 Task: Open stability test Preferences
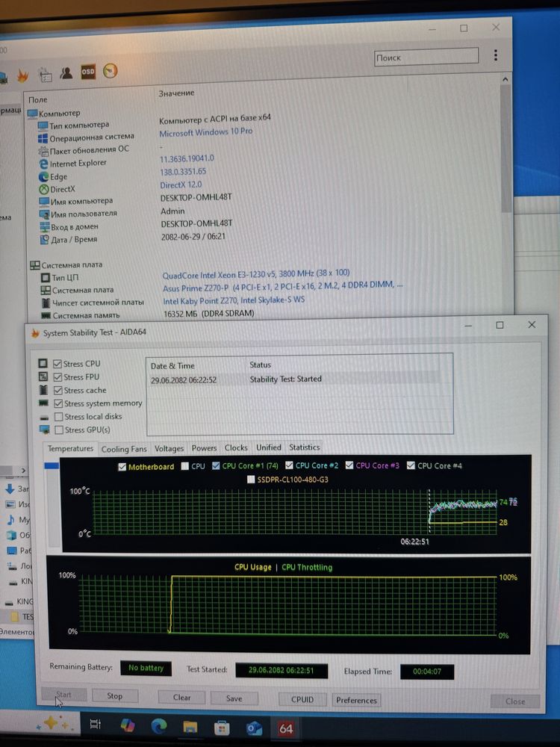click(356, 701)
